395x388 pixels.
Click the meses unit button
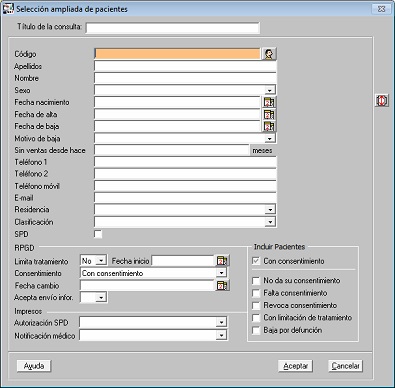point(262,151)
